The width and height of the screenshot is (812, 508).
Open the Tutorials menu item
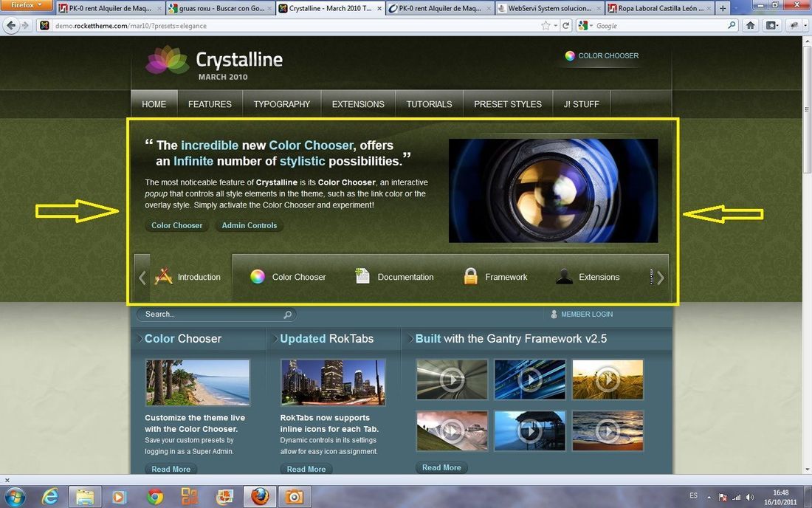tap(429, 104)
